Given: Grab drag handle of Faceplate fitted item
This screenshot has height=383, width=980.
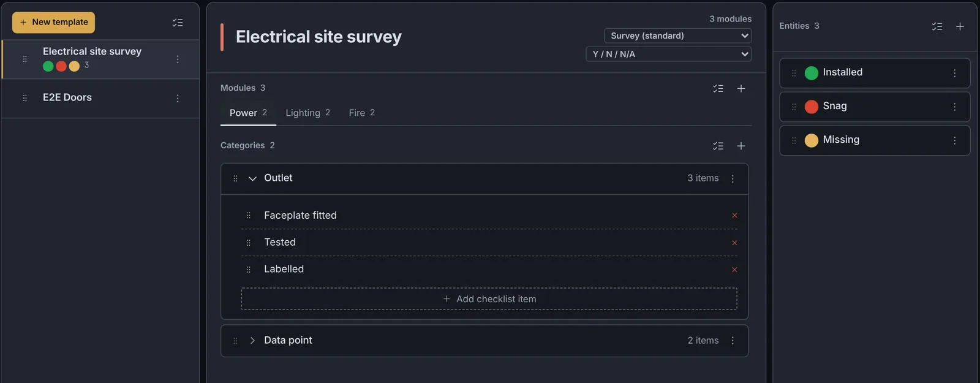Looking at the screenshot, I should 248,216.
